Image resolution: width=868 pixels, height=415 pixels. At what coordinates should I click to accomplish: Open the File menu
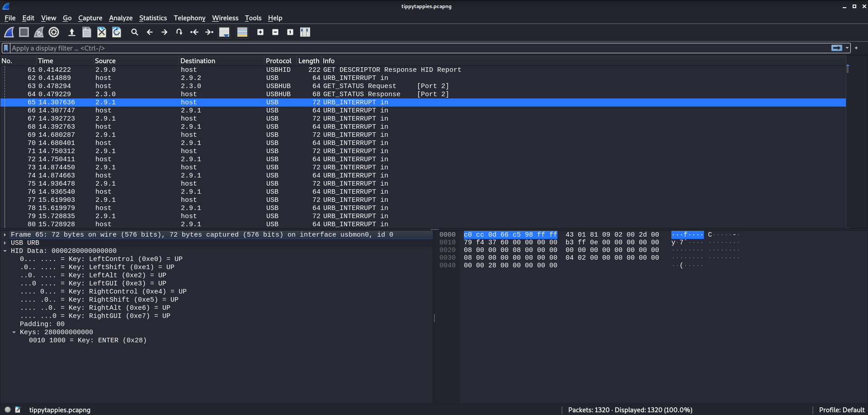point(10,18)
